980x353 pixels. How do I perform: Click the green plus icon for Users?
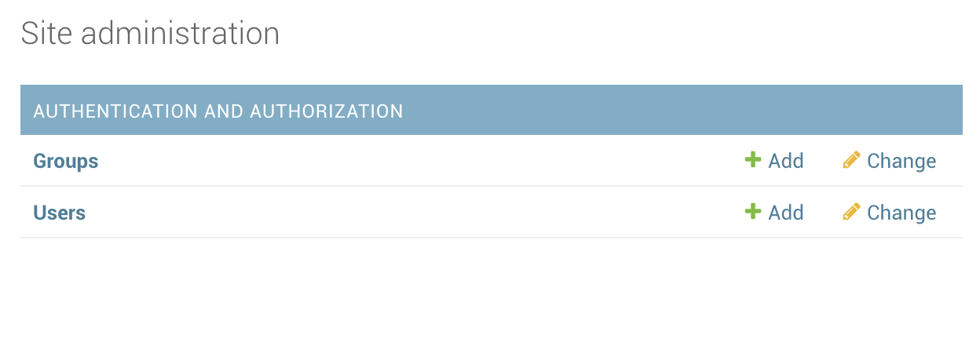pos(753,212)
